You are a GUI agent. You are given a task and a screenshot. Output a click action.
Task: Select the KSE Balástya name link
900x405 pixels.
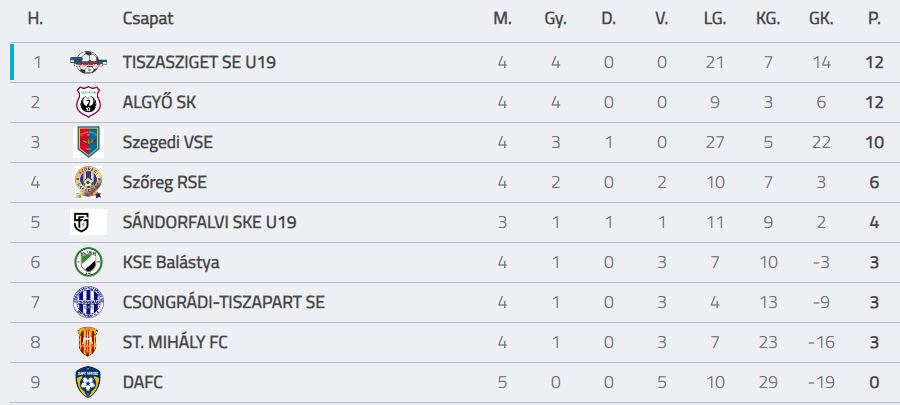click(171, 262)
